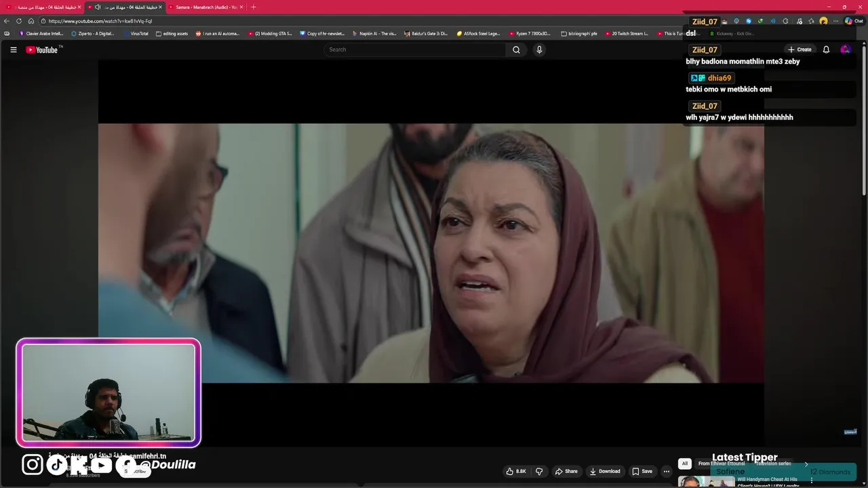Screen dimensions: 868x488
Task: Reload the page with refresh icon
Action: click(19, 21)
